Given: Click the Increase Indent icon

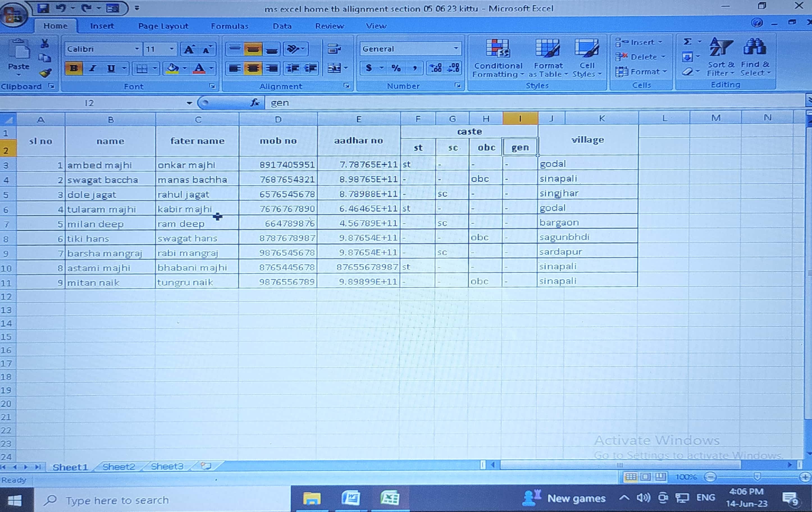Looking at the screenshot, I should pyautogui.click(x=311, y=68).
